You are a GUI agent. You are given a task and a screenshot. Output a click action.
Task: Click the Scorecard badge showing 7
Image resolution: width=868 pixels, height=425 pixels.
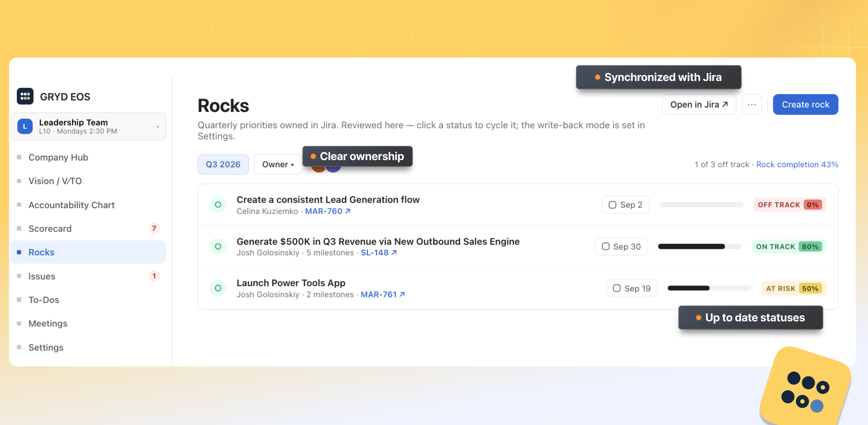tap(154, 229)
